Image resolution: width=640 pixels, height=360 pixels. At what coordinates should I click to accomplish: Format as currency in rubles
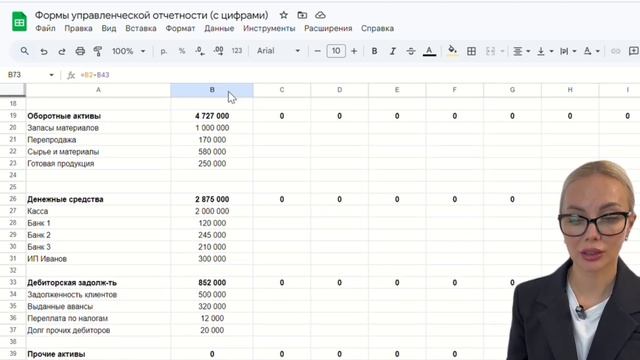164,51
